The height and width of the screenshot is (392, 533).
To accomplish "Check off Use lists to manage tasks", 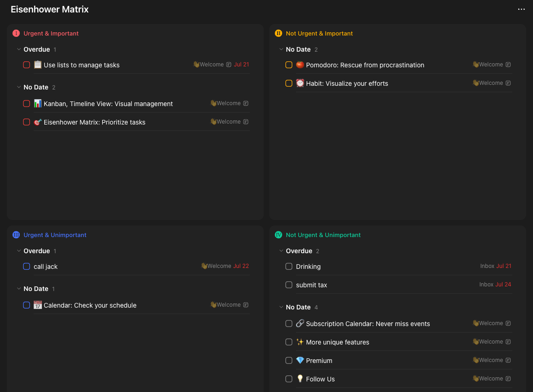I will pos(27,65).
